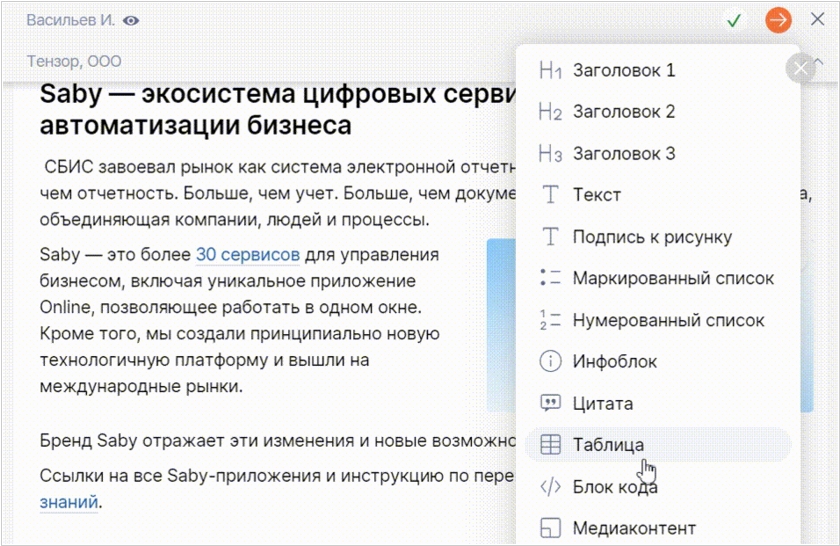Screen dimensions: 840x546
Task: Click the green checkmark to save
Action: pyautogui.click(x=734, y=20)
